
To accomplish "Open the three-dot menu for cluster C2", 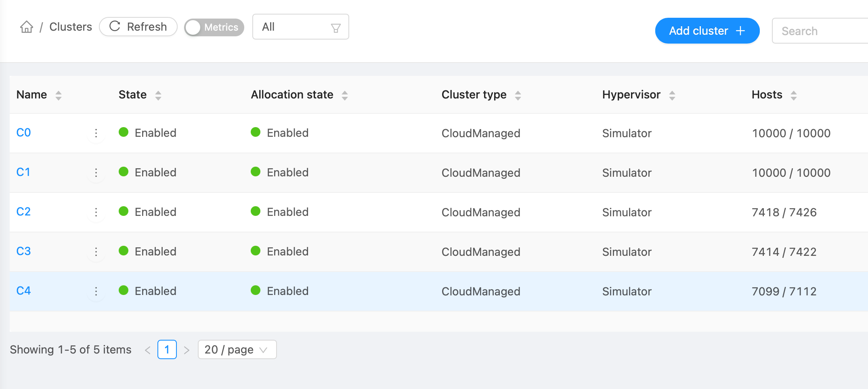I will point(96,212).
